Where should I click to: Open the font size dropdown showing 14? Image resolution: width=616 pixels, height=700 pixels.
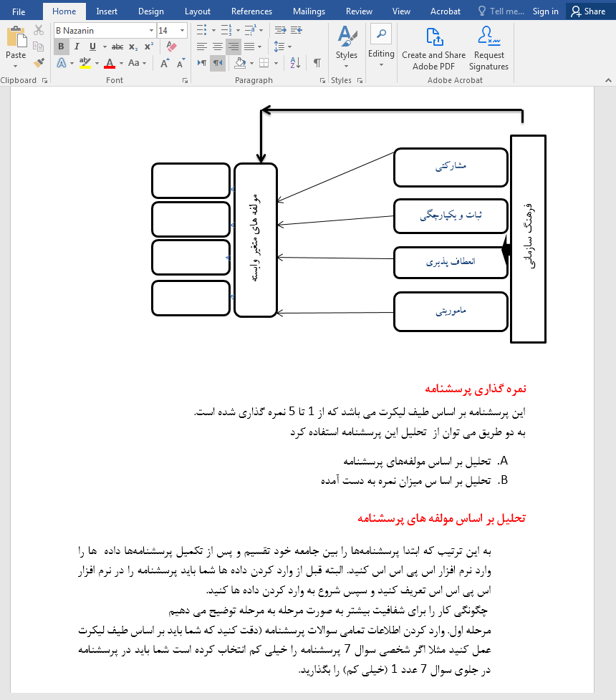182,31
